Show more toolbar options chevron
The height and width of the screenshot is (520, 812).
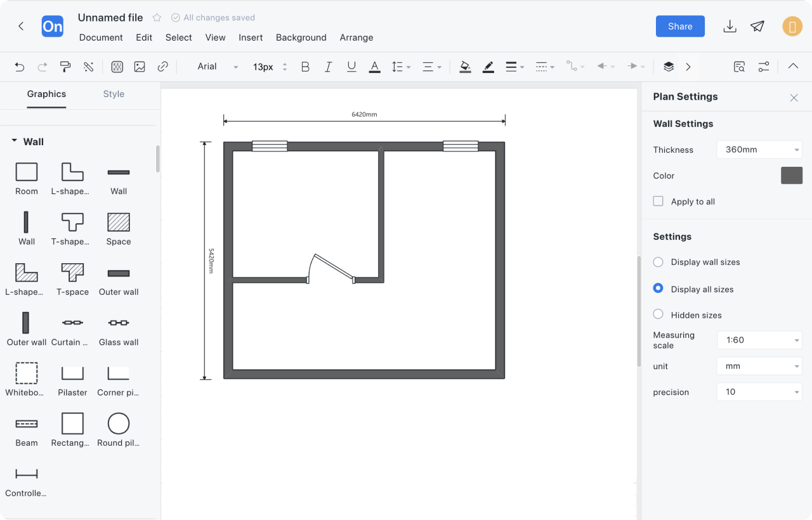tap(688, 67)
